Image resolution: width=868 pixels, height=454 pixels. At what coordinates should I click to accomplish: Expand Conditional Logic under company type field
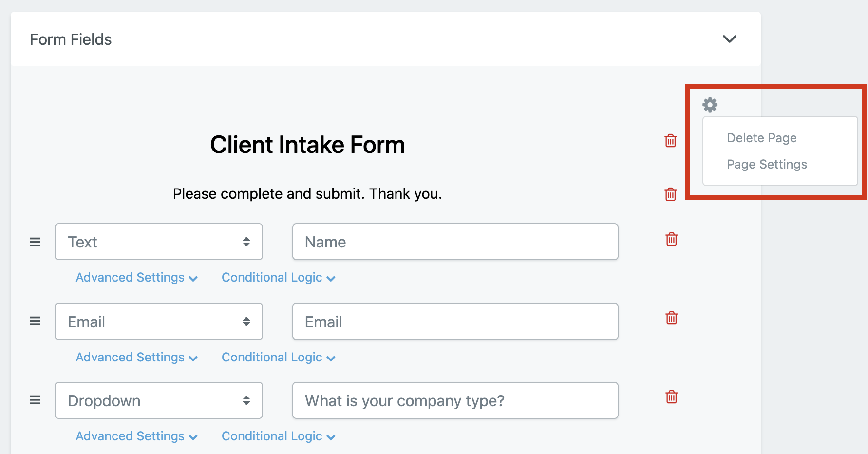click(x=279, y=436)
